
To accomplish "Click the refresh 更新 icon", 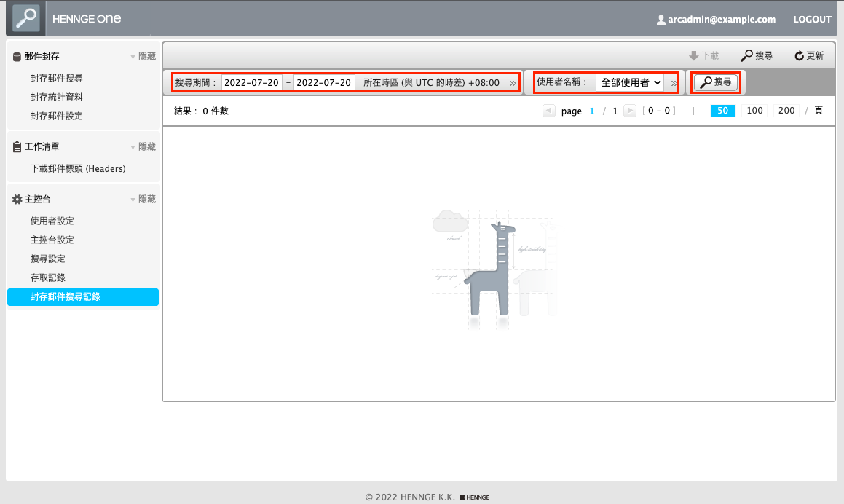I will click(x=799, y=56).
